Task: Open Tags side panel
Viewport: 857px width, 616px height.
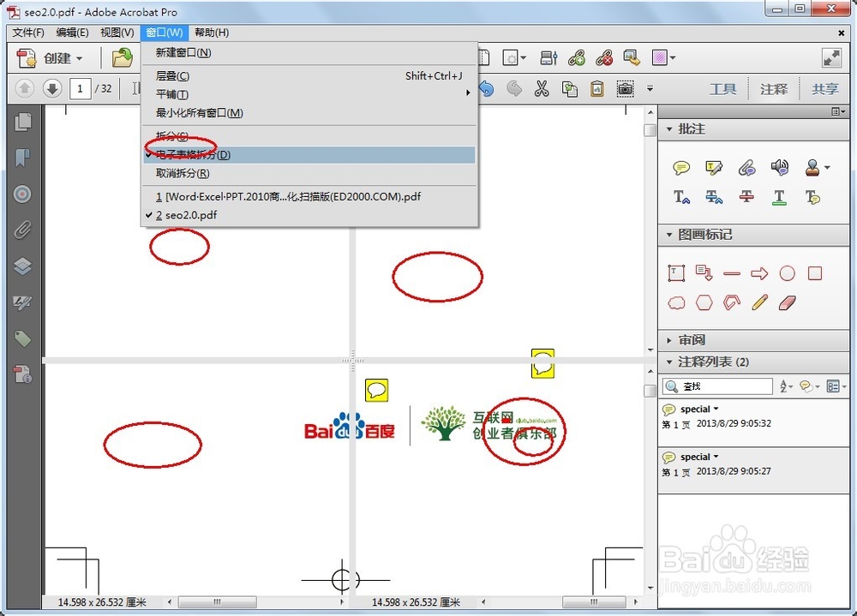Action: pos(22,338)
